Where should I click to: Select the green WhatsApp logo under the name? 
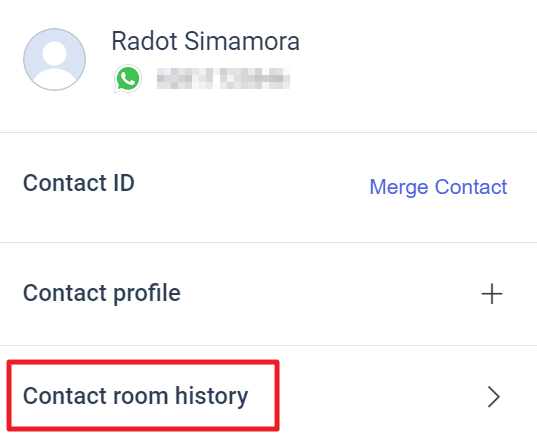tap(128, 79)
